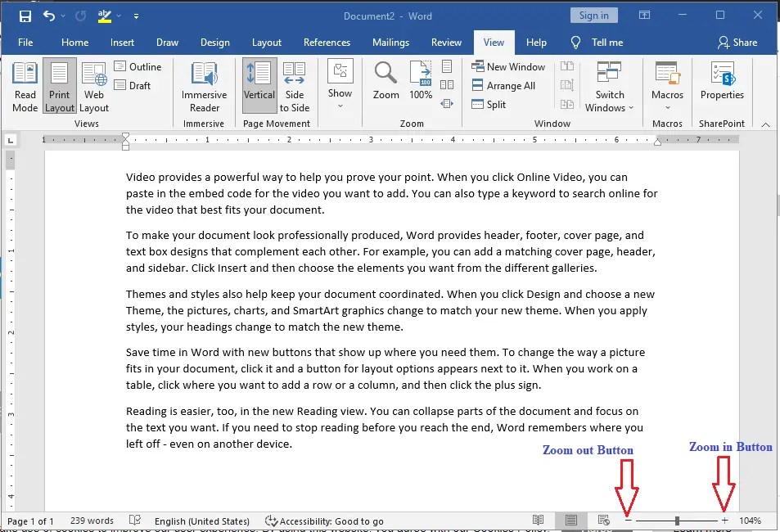
Task: Switch to the Insert tab
Action: (122, 43)
